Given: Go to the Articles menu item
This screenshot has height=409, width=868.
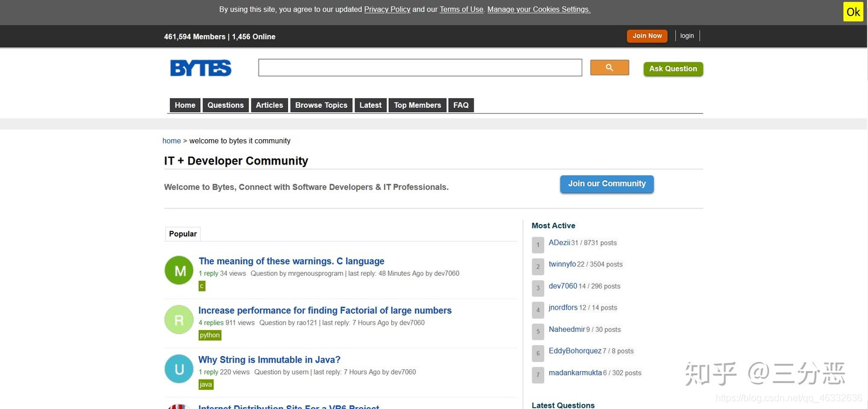Looking at the screenshot, I should click(x=269, y=105).
